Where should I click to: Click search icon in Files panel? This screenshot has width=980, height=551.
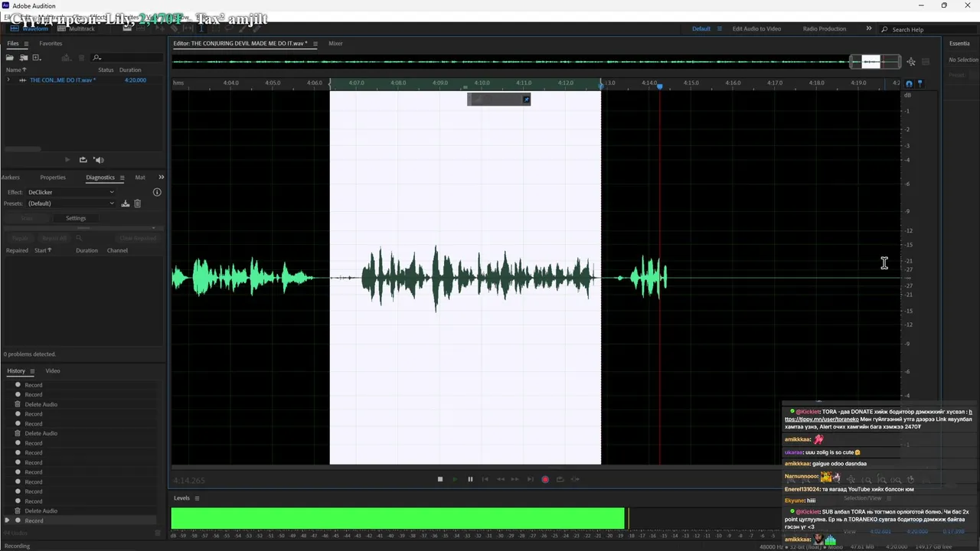(x=96, y=57)
